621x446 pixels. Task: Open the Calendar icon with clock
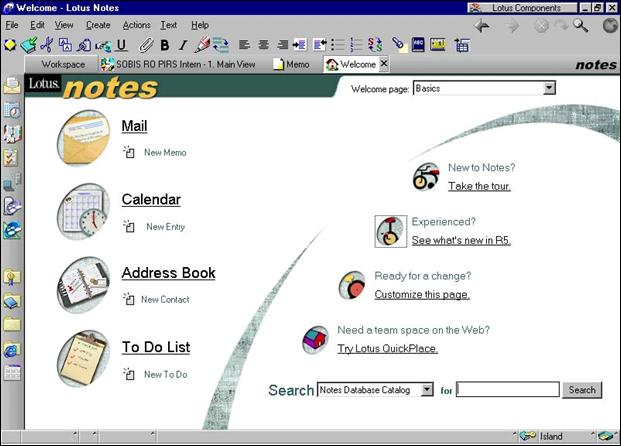[x=83, y=210]
